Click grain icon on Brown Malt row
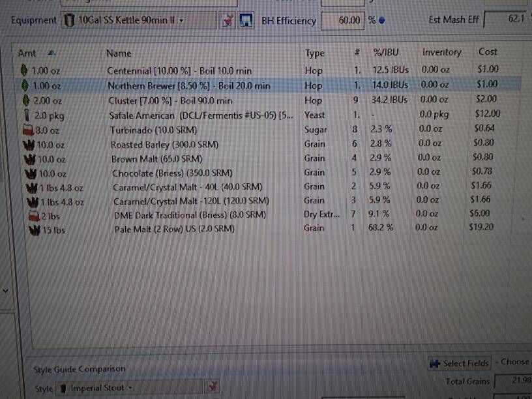Viewport: 532px width, 399px height. click(30, 159)
